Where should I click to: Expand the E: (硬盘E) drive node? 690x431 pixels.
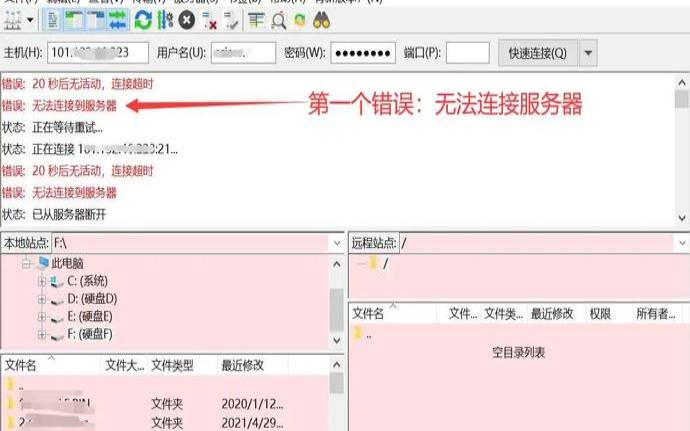click(42, 317)
